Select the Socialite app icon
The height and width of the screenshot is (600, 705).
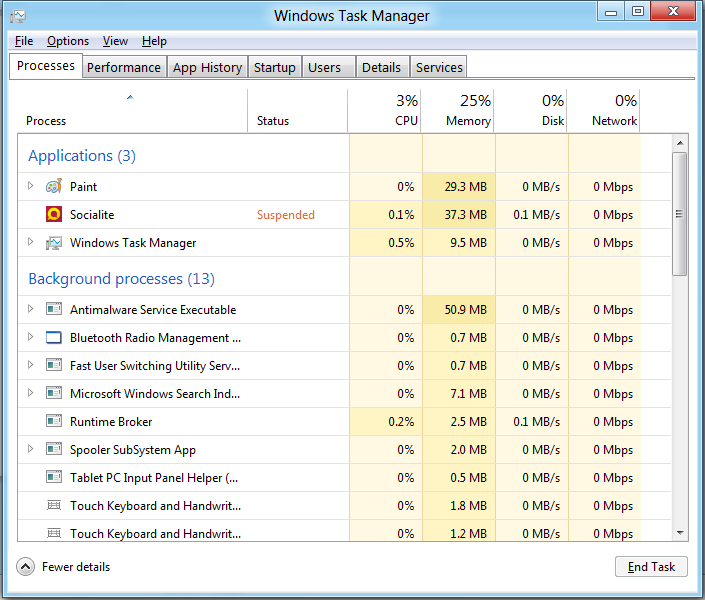coord(53,215)
